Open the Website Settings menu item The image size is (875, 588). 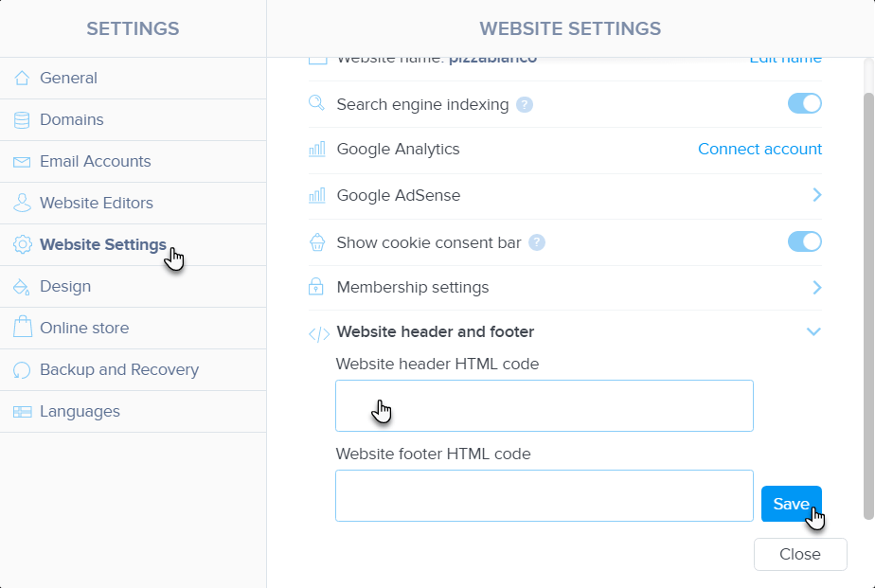point(102,245)
